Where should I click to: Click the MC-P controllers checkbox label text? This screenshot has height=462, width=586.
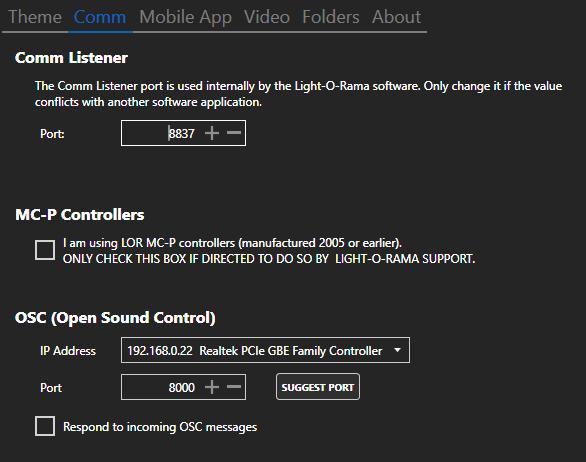tap(269, 251)
